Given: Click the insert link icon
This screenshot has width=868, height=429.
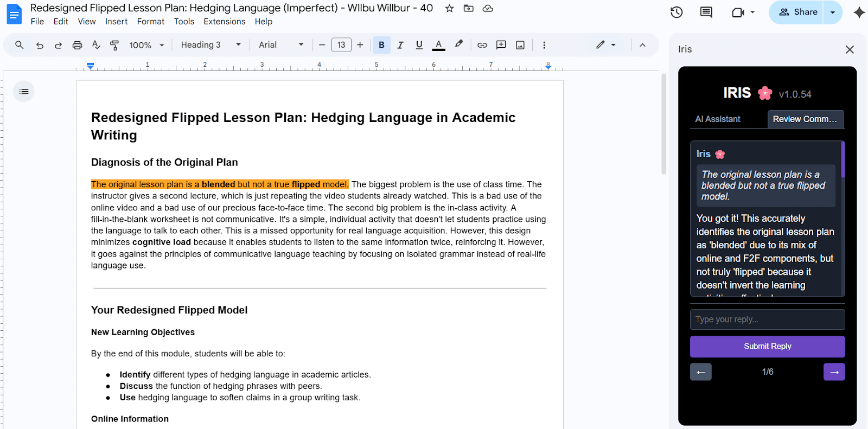Looking at the screenshot, I should (482, 45).
